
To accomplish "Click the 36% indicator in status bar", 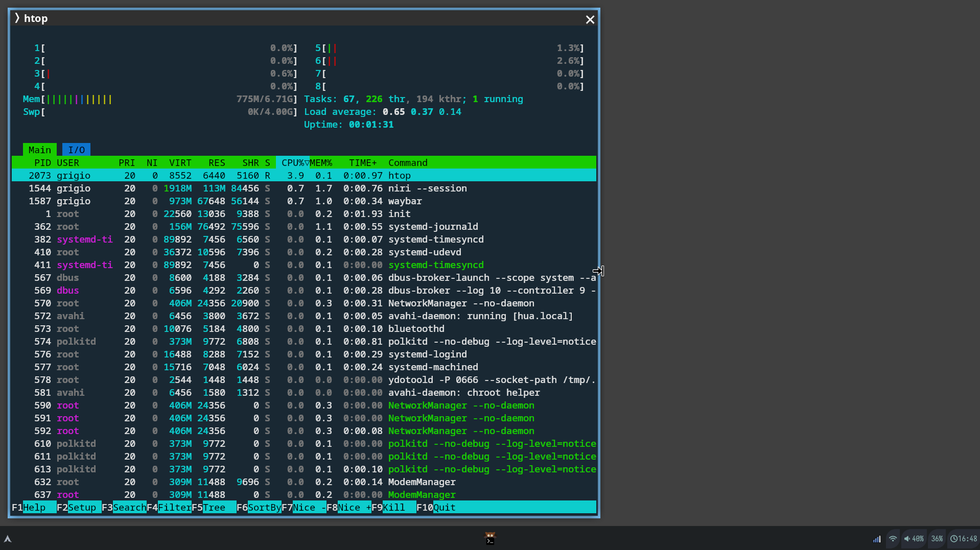I will point(937,539).
